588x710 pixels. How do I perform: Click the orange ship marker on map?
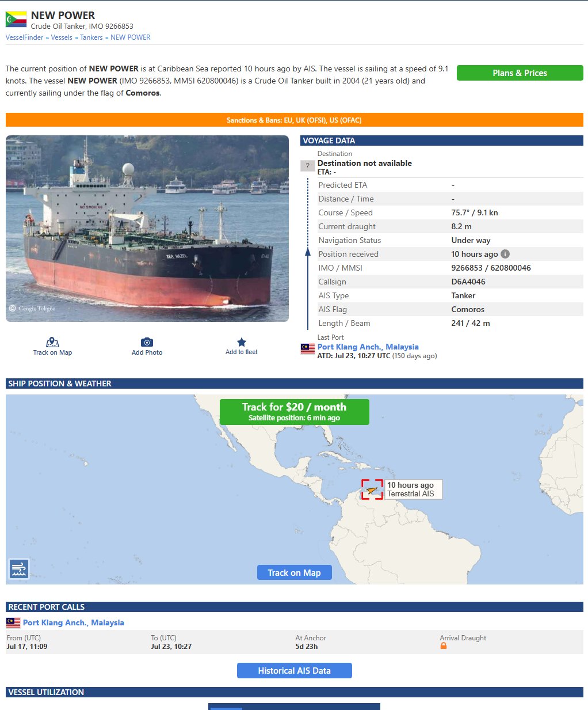click(x=372, y=491)
